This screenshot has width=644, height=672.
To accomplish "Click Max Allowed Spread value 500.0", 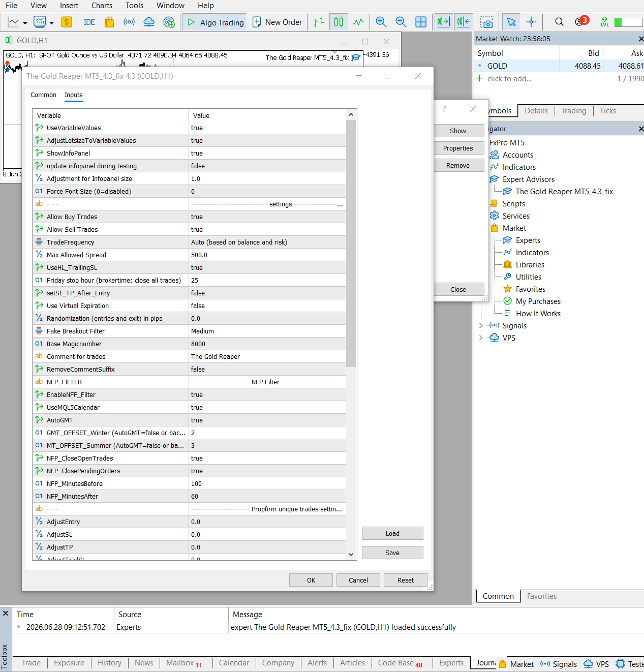I will (x=267, y=255).
